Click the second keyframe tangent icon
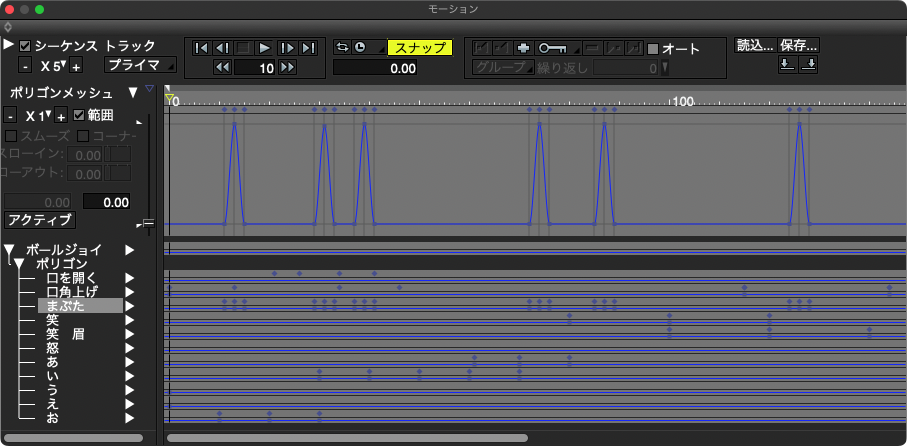This screenshot has width=907, height=446. click(502, 47)
